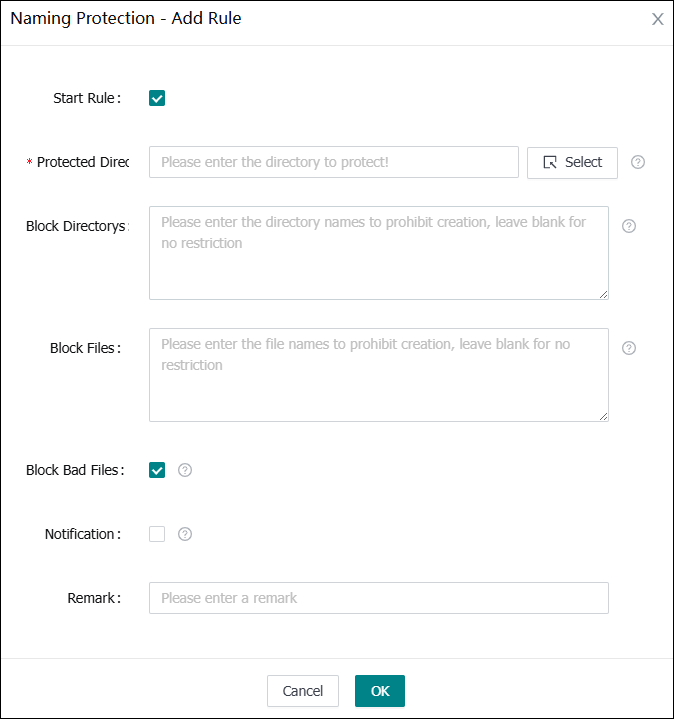Show help for Block Files
The height and width of the screenshot is (719, 674).
click(x=629, y=348)
